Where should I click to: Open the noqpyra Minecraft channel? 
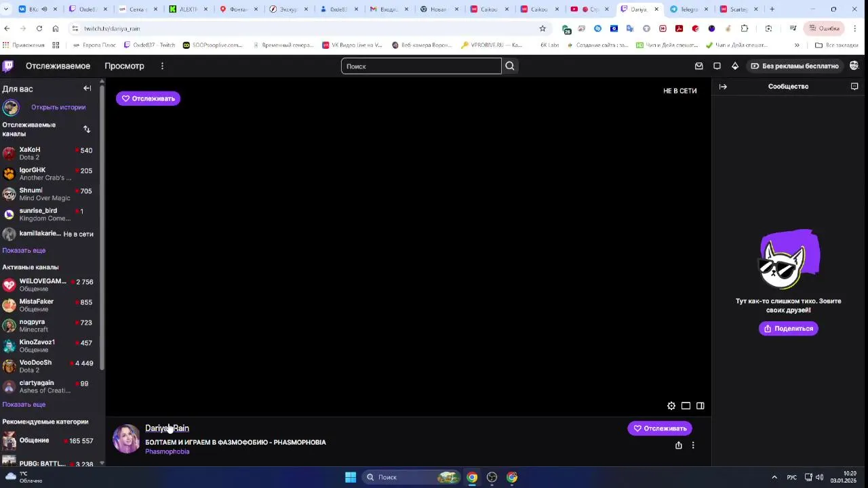pyautogui.click(x=47, y=325)
